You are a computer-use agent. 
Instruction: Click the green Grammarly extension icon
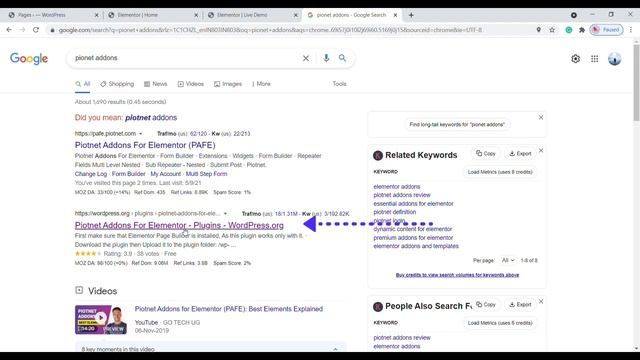tap(569, 30)
